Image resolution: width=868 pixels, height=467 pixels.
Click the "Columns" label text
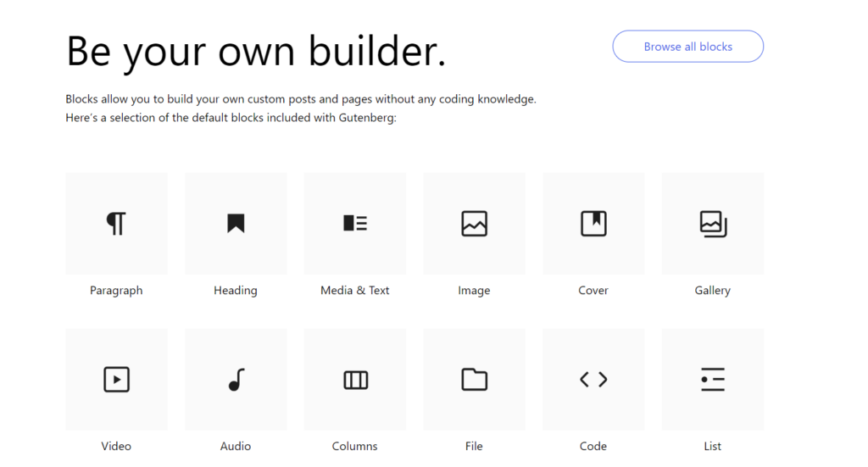pos(355,446)
